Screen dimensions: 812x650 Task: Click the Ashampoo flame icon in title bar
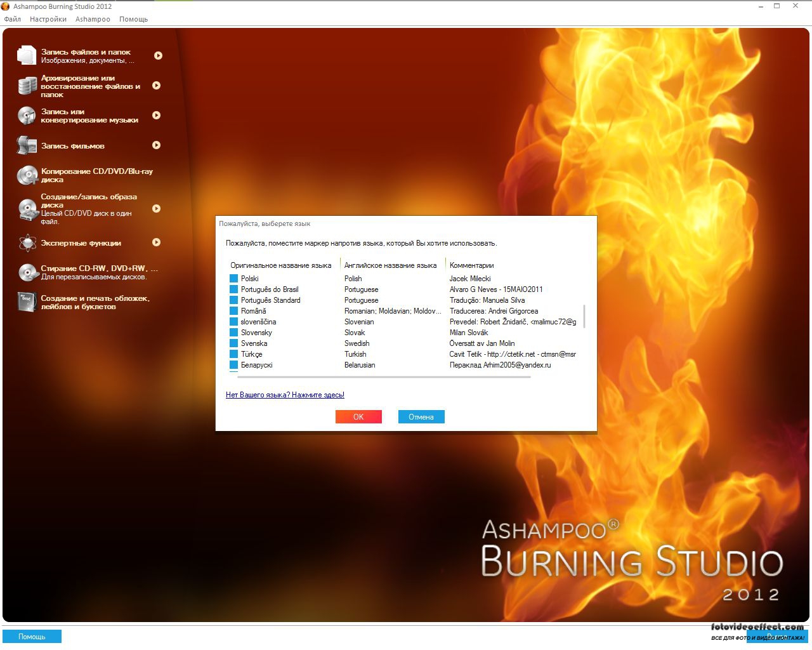[x=5, y=6]
